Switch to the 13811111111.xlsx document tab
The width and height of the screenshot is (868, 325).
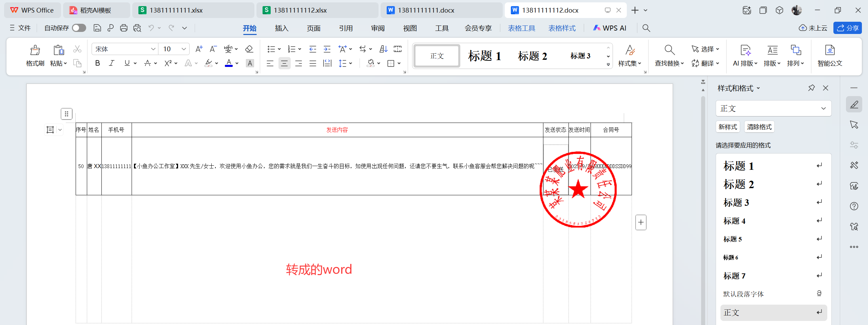click(176, 10)
